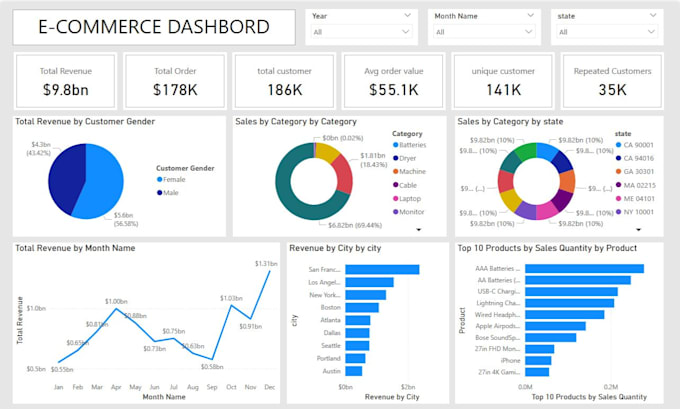Select the USB-C Charging cable bar

[x=571, y=291]
